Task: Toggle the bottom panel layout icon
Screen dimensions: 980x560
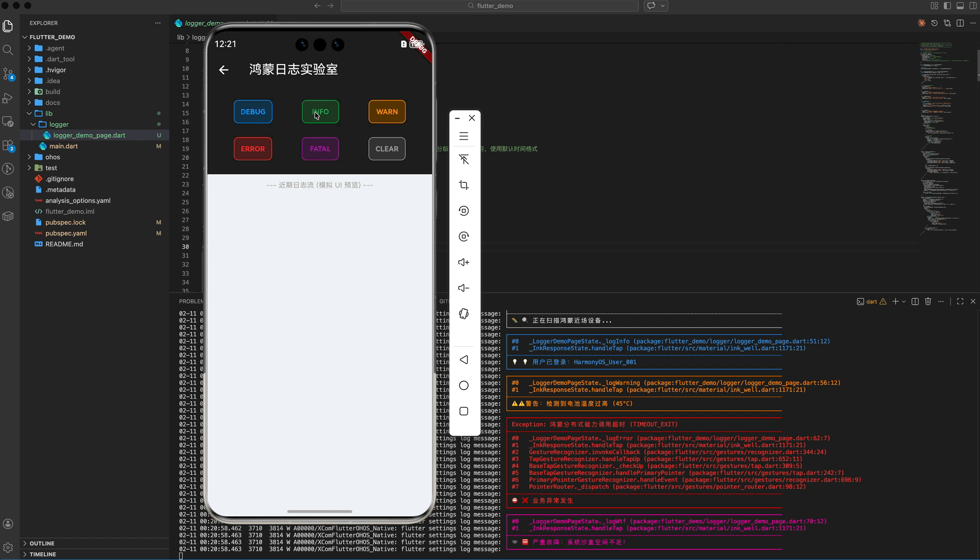Action: (x=960, y=6)
